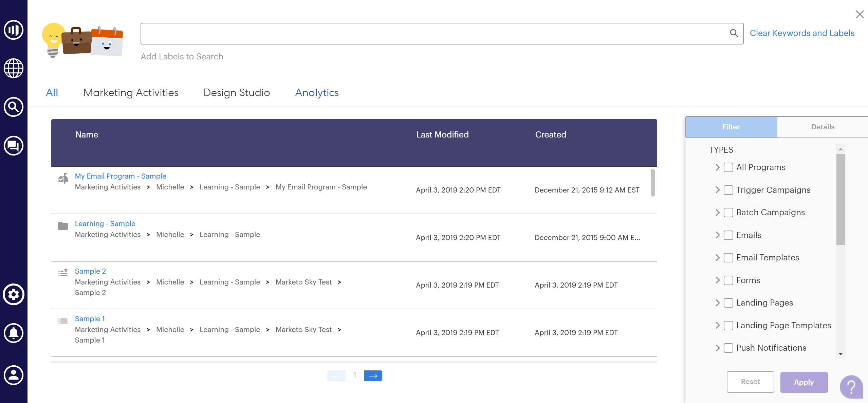
Task: Click the search box magnifier icon
Action: (734, 33)
